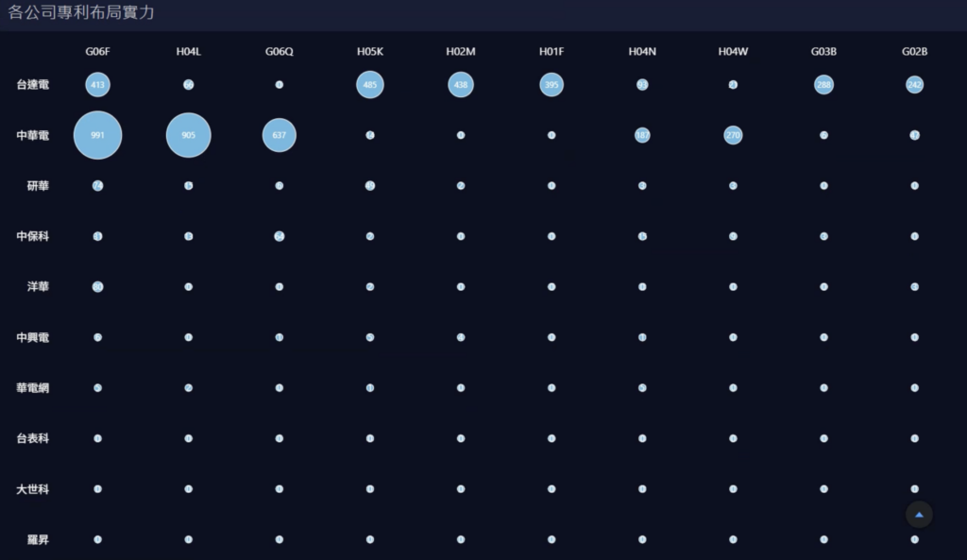Click the 413 bubble for 台達電 G06F
This screenshot has width=967, height=560.
(97, 84)
